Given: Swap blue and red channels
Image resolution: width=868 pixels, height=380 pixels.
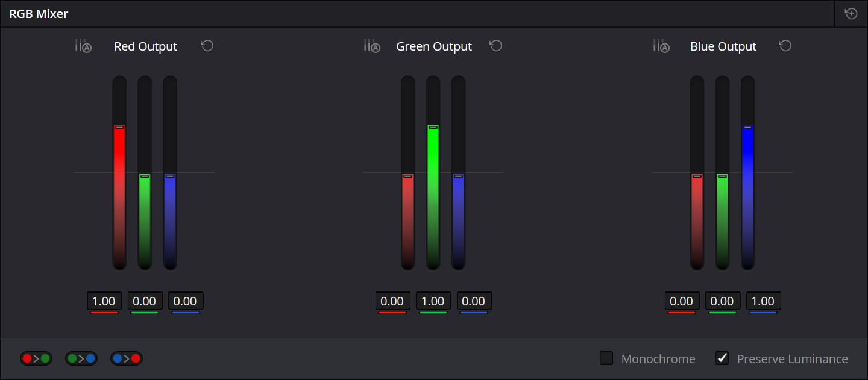Looking at the screenshot, I should (x=127, y=358).
